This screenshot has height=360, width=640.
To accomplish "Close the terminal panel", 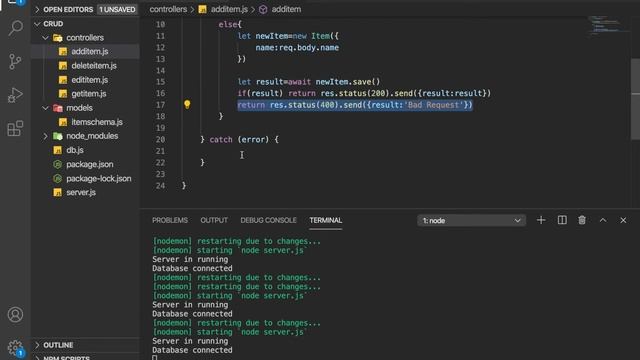I will tap(623, 220).
